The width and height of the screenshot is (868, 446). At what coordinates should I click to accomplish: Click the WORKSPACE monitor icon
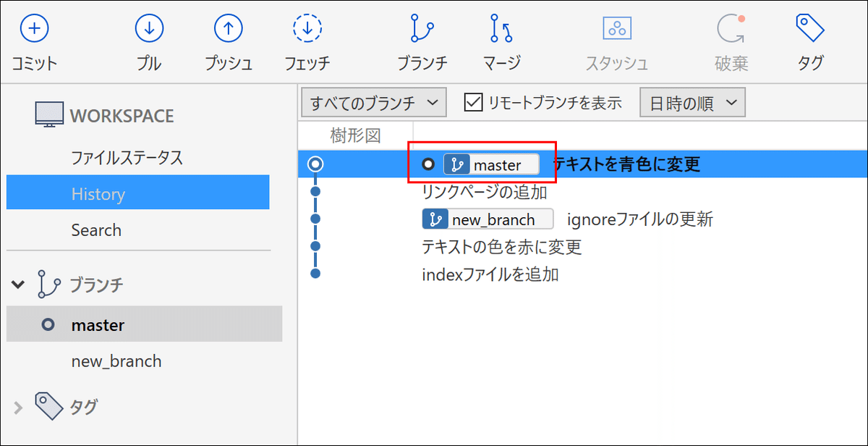[x=49, y=115]
